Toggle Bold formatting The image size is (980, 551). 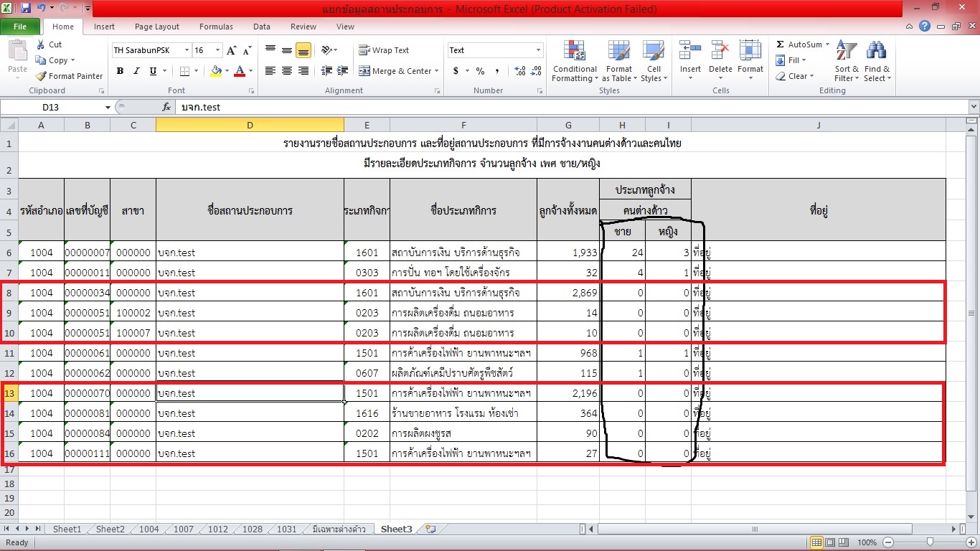pos(120,71)
